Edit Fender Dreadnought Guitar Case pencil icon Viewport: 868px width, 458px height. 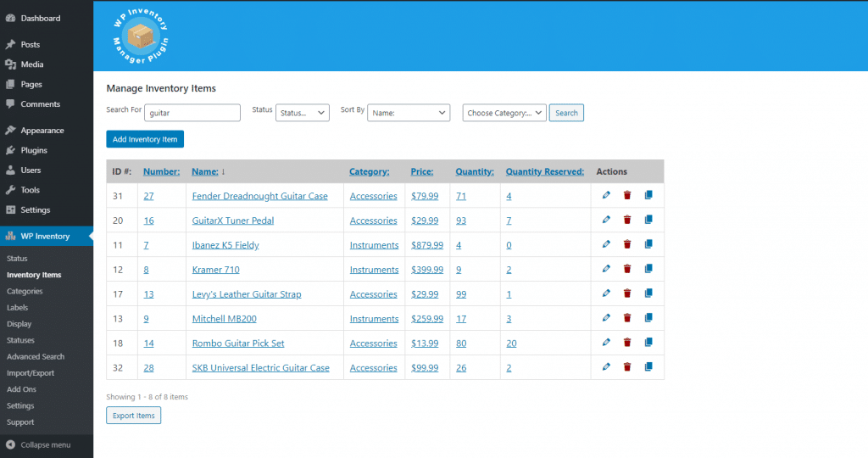click(606, 195)
